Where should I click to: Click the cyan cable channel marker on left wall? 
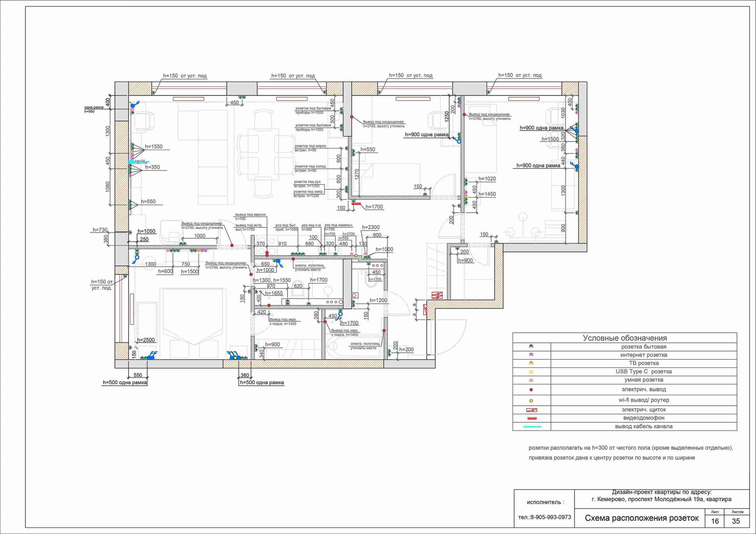[139, 162]
